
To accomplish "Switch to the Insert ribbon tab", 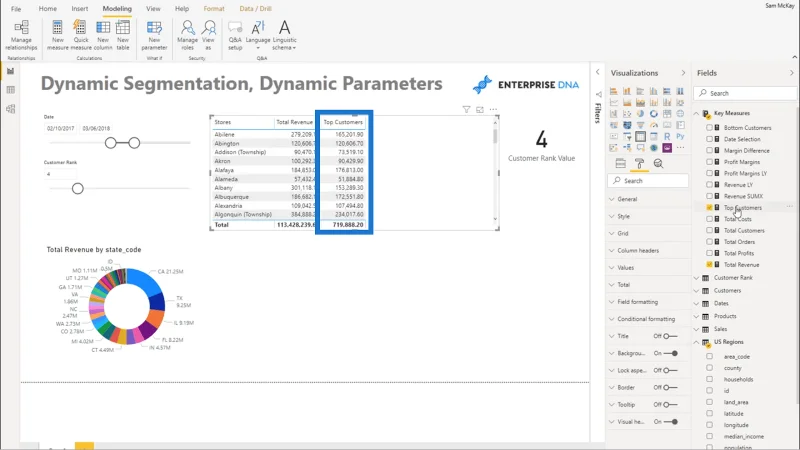I will coord(80,9).
